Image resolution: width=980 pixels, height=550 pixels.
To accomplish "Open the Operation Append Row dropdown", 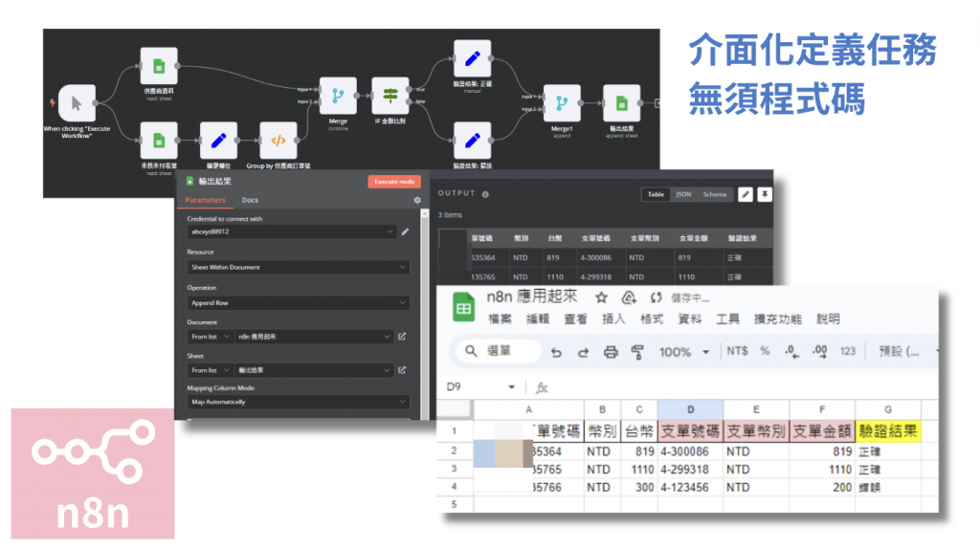I will pyautogui.click(x=299, y=302).
